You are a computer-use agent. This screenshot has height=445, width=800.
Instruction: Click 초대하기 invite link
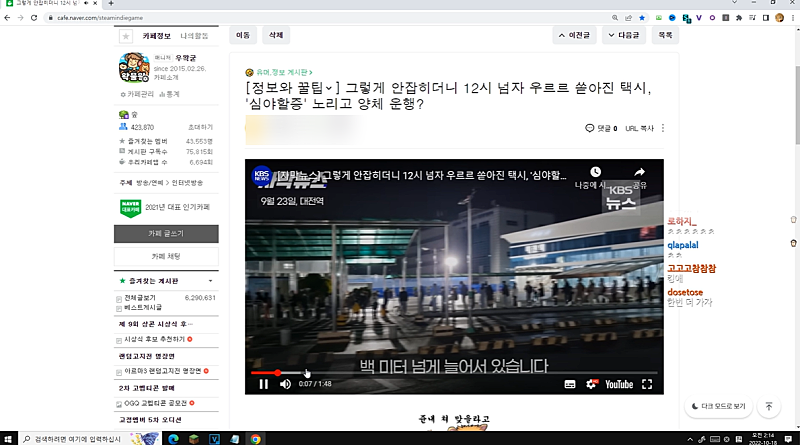(x=200, y=127)
